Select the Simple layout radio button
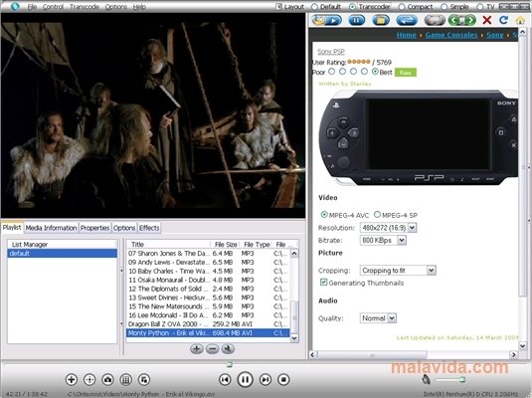Image resolution: width=532 pixels, height=398 pixels. click(x=443, y=6)
